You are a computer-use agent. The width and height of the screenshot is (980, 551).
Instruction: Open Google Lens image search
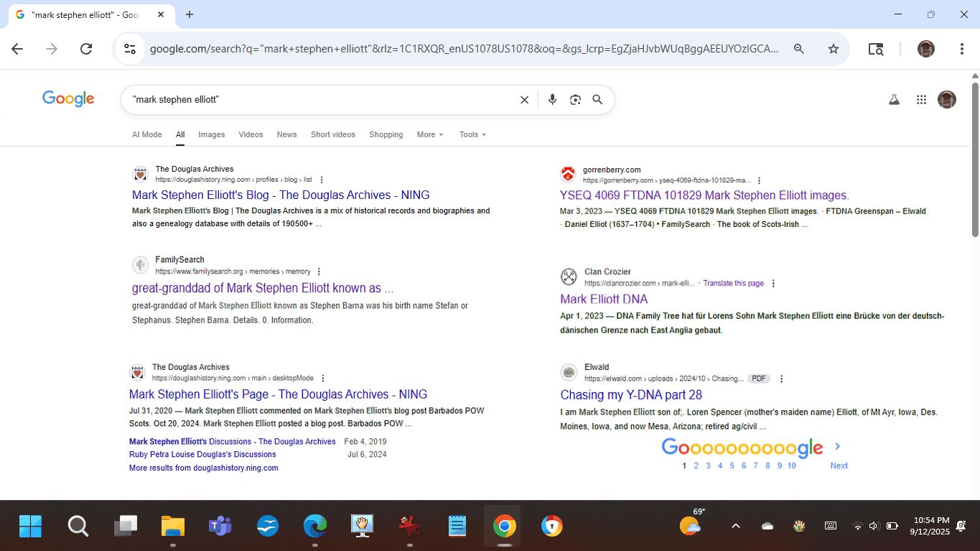click(x=575, y=100)
